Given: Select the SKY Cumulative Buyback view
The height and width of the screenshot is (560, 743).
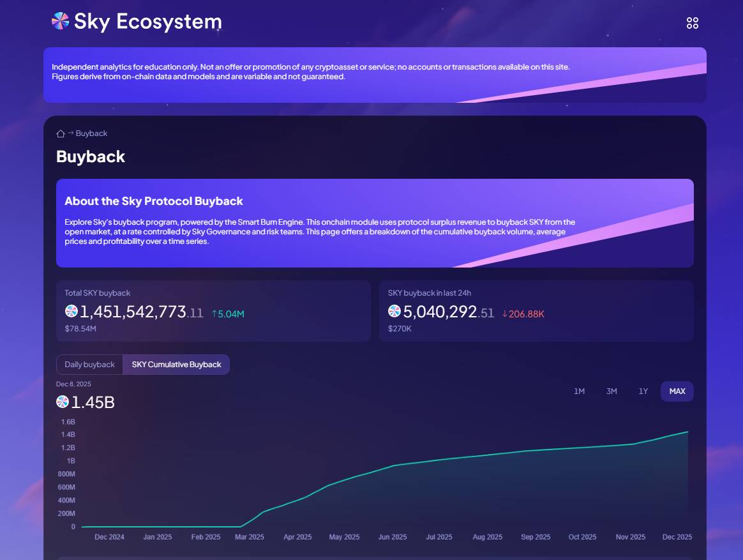Looking at the screenshot, I should [176, 365].
